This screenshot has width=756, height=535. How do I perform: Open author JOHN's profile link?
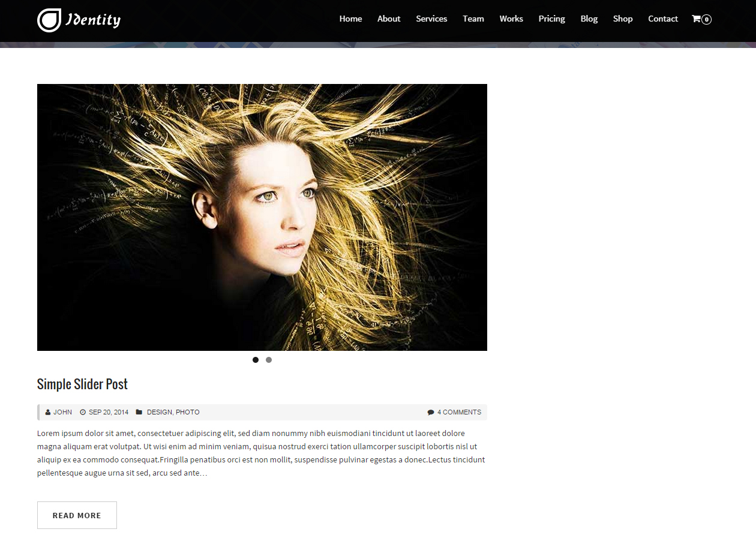[x=62, y=412]
